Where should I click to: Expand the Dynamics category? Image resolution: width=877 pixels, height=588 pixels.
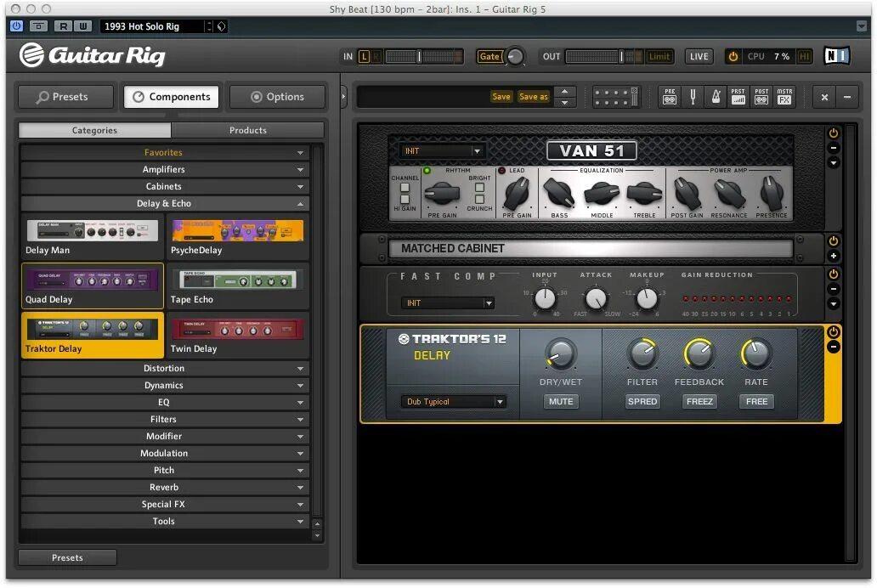(x=164, y=385)
